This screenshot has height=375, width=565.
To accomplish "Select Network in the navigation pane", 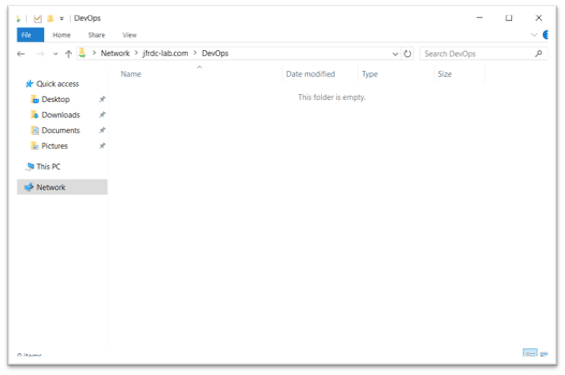I will tap(62, 187).
